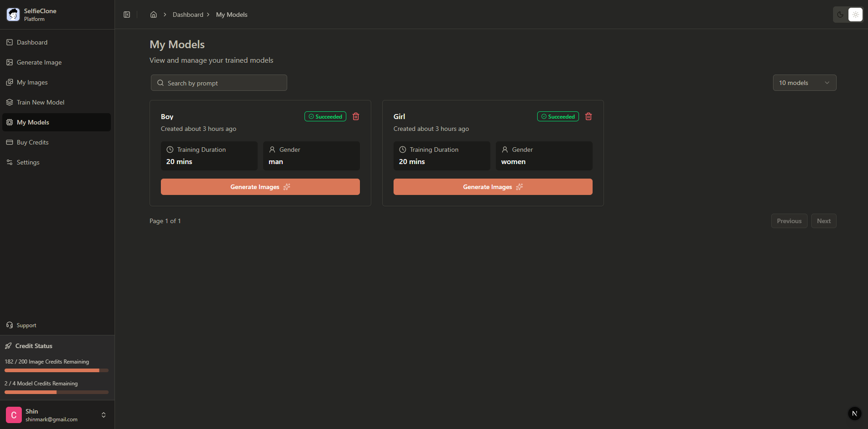The height and width of the screenshot is (429, 868).
Task: Switch to dark mode with the moon toggle
Action: 839,14
